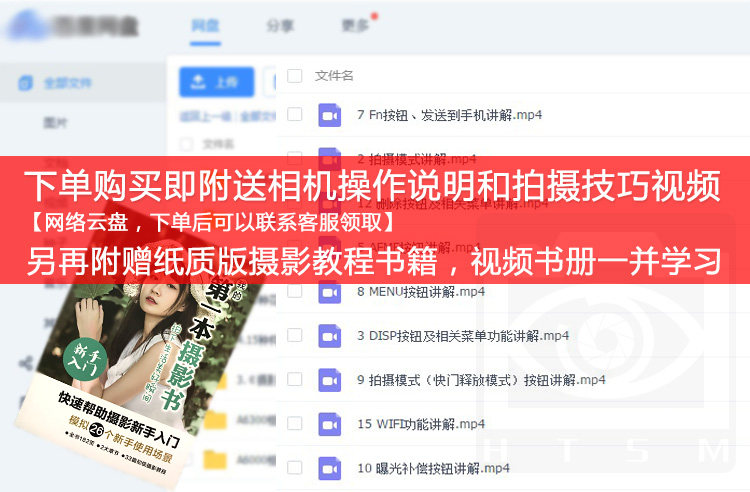Open the 更多 tab with red dot
This screenshot has height=492, width=750.
[355, 25]
